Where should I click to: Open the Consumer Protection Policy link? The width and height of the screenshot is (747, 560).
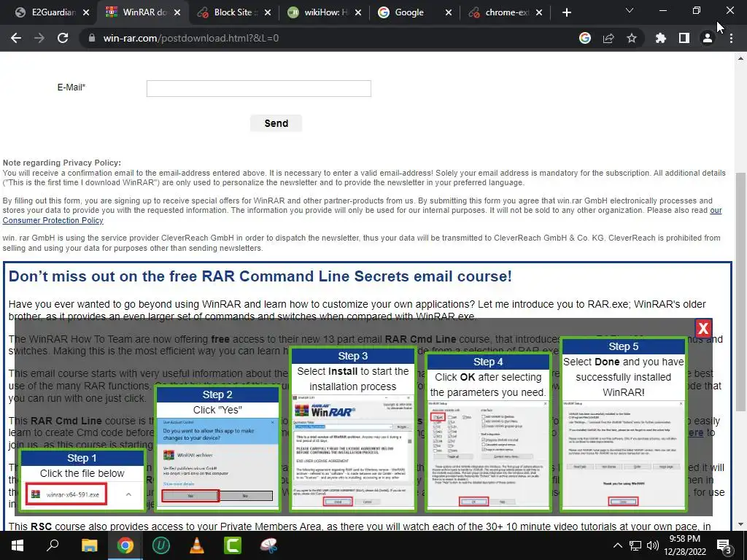53,220
